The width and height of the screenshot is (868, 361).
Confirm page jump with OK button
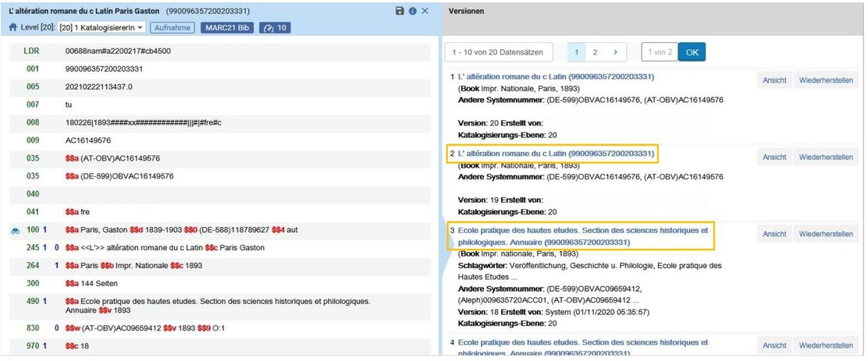coord(692,52)
